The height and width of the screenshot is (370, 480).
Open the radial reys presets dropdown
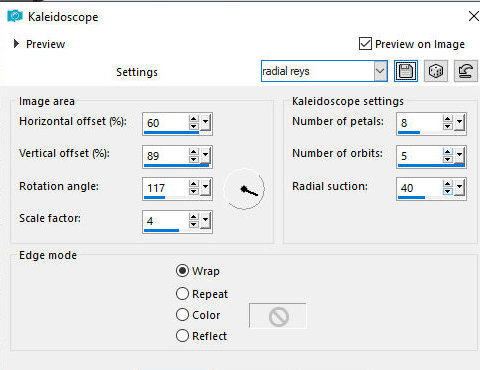[x=380, y=71]
